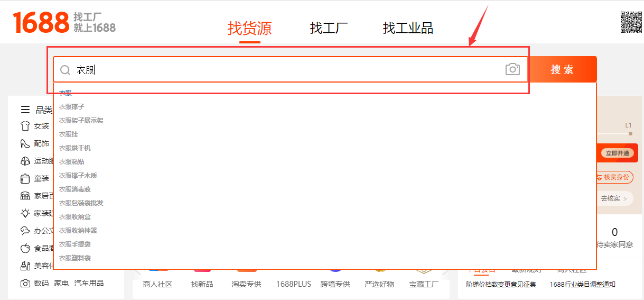Click 去核实 button
644x300 pixels.
(614, 198)
